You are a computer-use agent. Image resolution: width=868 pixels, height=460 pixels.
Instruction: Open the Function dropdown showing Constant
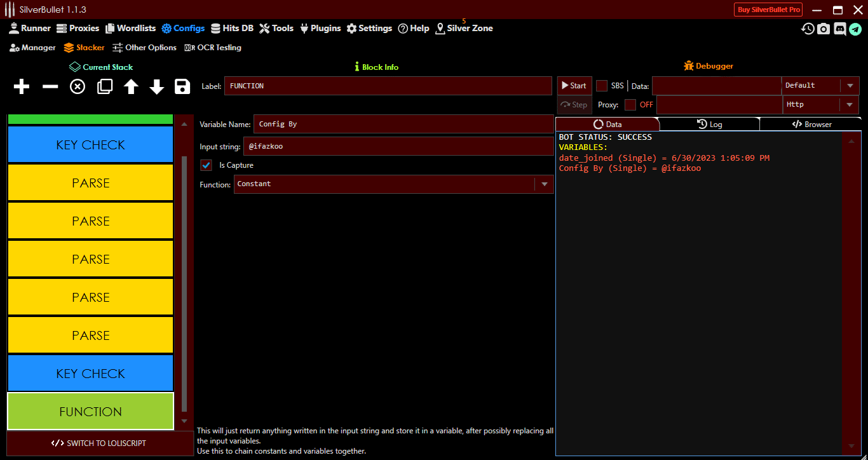pyautogui.click(x=545, y=184)
